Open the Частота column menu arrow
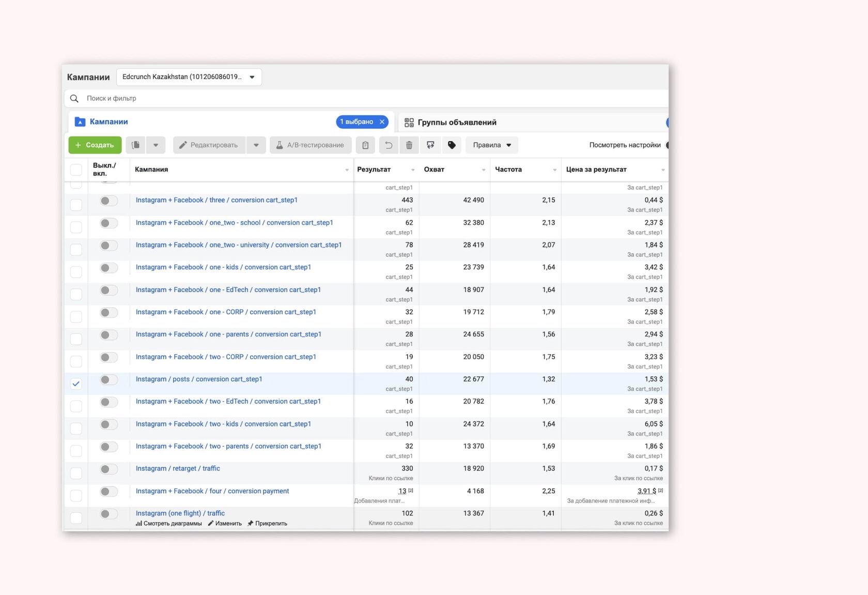Image resolution: width=868 pixels, height=595 pixels. click(x=555, y=170)
